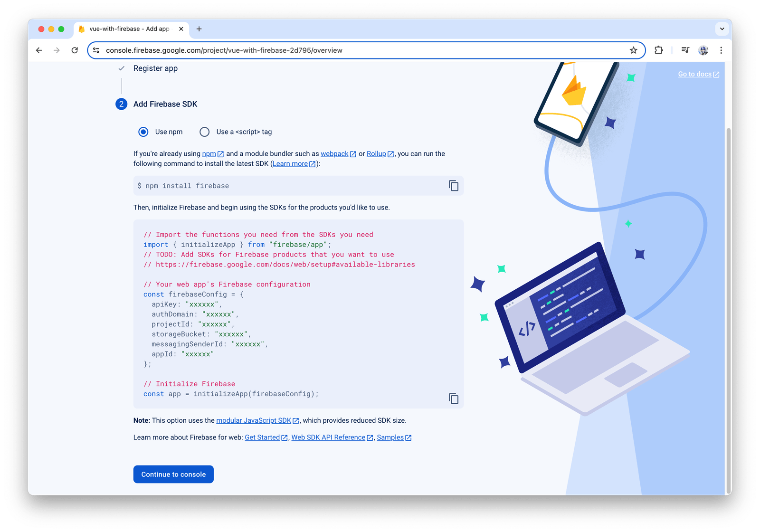
Task: Reload the Firebase console page
Action: pyautogui.click(x=75, y=50)
